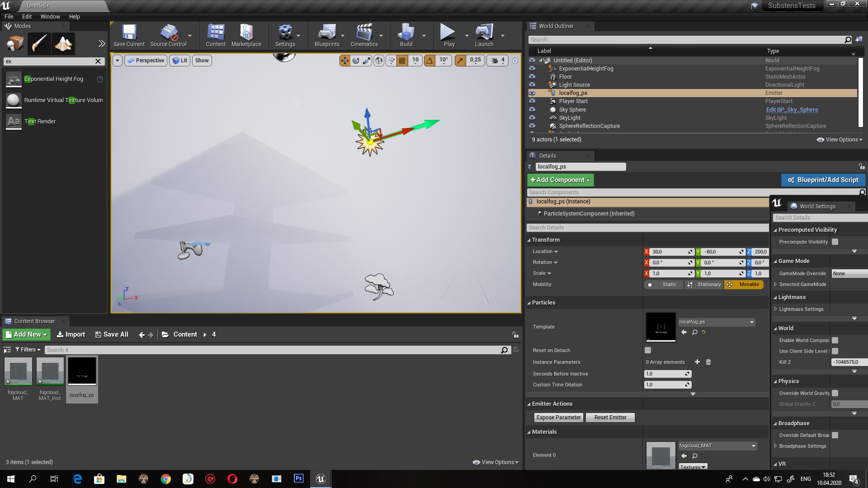
Task: Collapse the Particles section
Action: tap(528, 303)
